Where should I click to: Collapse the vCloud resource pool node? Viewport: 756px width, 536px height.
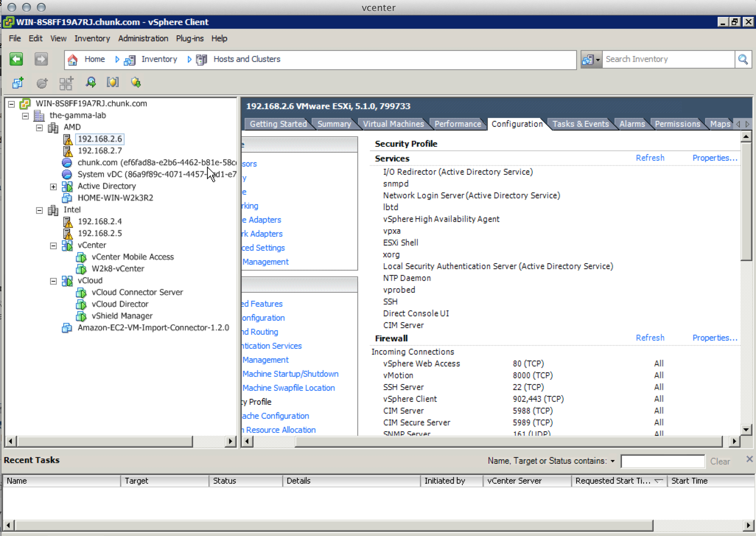pos(53,281)
